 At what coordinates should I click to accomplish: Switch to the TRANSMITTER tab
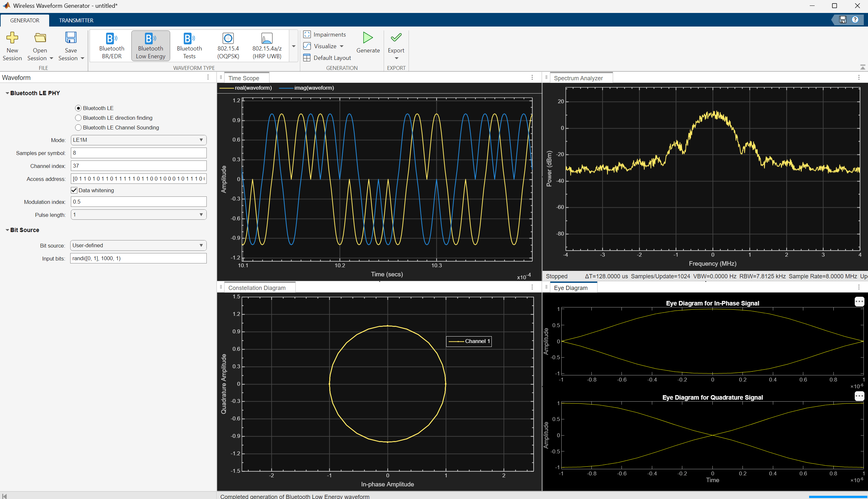76,20
